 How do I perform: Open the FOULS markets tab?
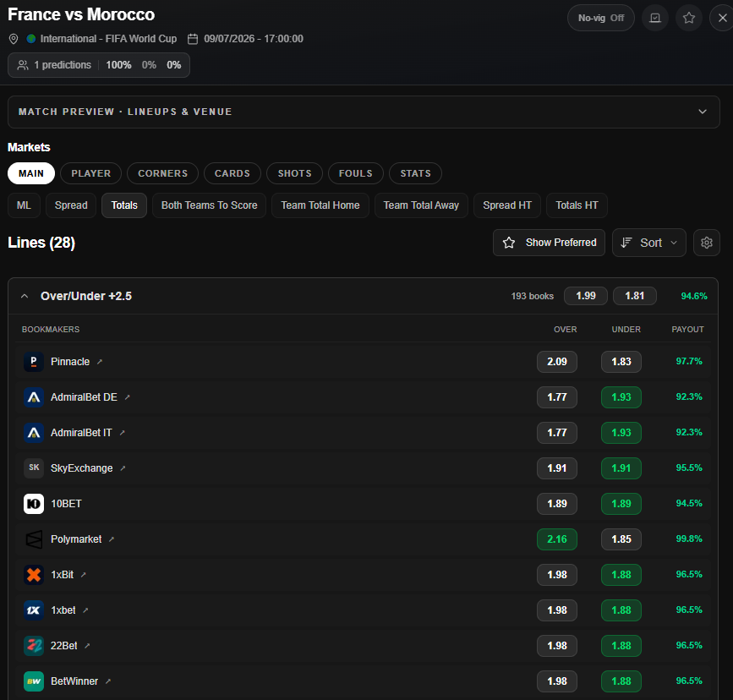(x=356, y=173)
